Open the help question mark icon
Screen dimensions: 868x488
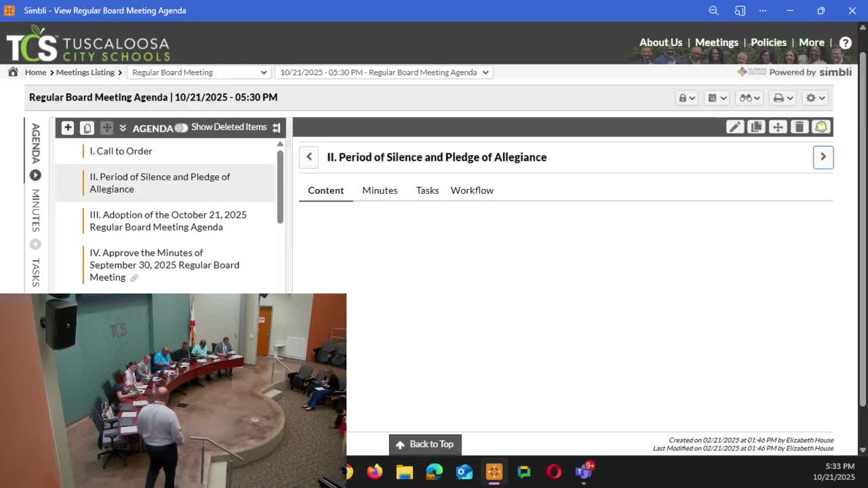[x=845, y=43]
